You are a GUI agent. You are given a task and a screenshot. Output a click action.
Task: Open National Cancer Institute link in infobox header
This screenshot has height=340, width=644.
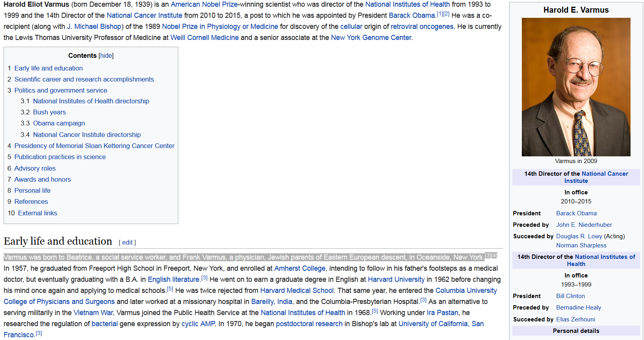tap(596, 177)
